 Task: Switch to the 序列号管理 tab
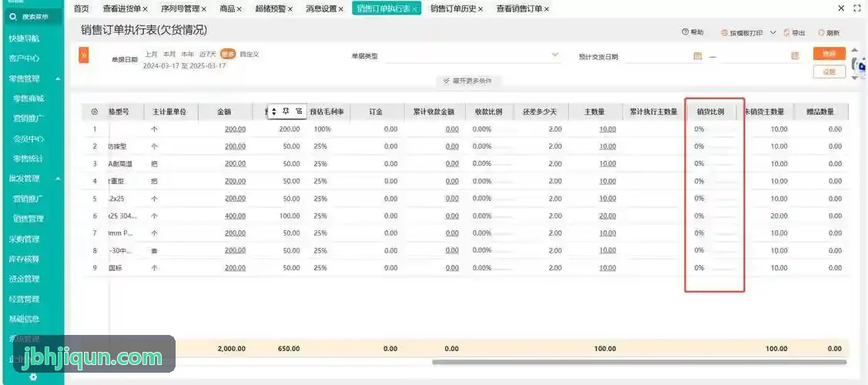coord(180,8)
